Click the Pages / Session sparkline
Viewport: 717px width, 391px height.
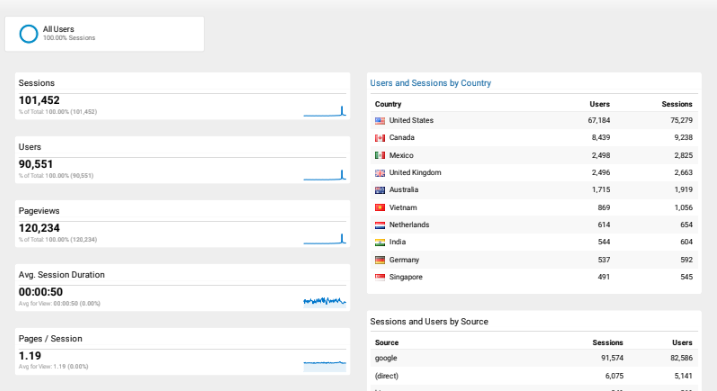coord(325,365)
